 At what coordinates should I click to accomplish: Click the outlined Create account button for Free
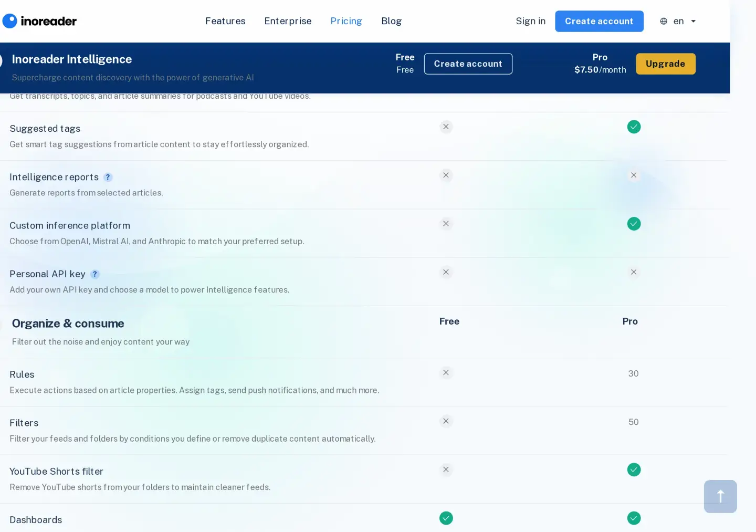coord(468,64)
